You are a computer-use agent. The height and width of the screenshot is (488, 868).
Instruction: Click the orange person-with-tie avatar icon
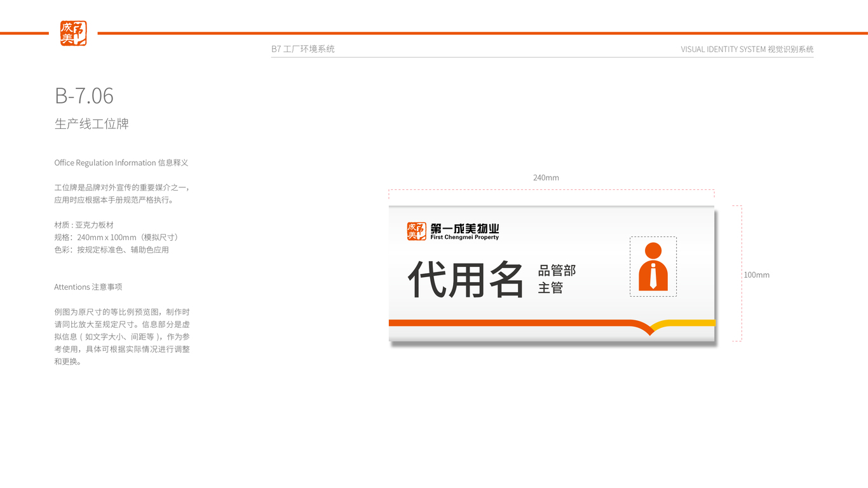pos(653,266)
